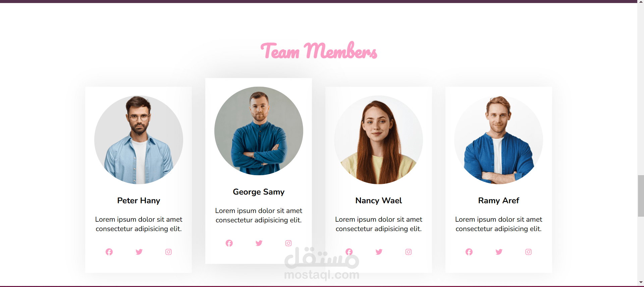Image resolution: width=644 pixels, height=287 pixels.
Task: Open Ramy Aref's Facebook icon
Action: [469, 252]
